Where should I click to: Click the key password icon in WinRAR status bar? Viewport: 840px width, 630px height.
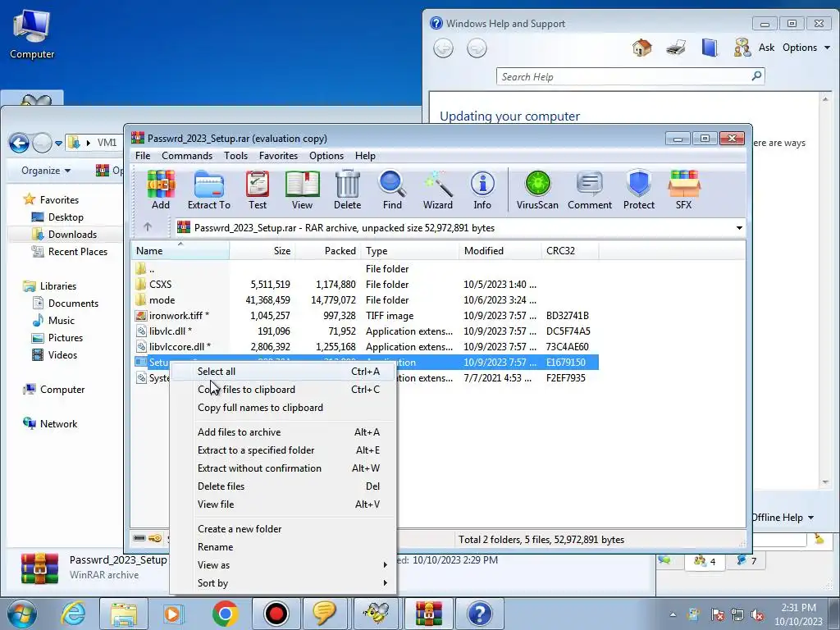pos(155,538)
